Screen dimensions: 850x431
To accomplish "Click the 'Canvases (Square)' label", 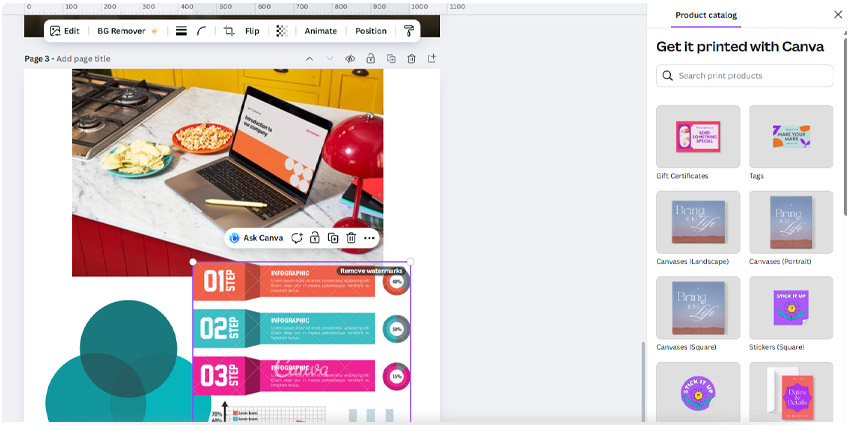I will click(x=686, y=348).
